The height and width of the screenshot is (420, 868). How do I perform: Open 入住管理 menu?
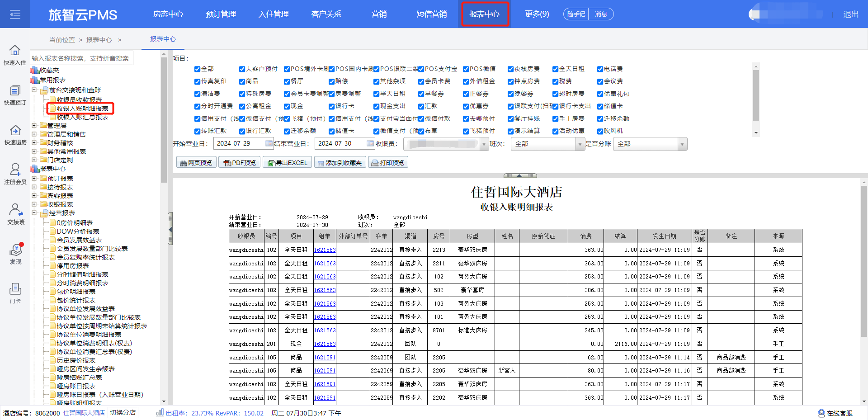point(274,14)
